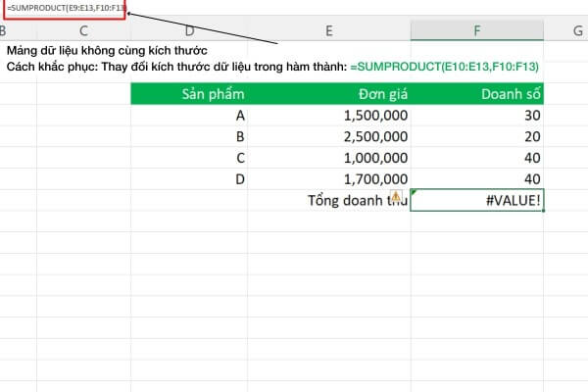
Task: Select column F header
Action: tap(477, 30)
